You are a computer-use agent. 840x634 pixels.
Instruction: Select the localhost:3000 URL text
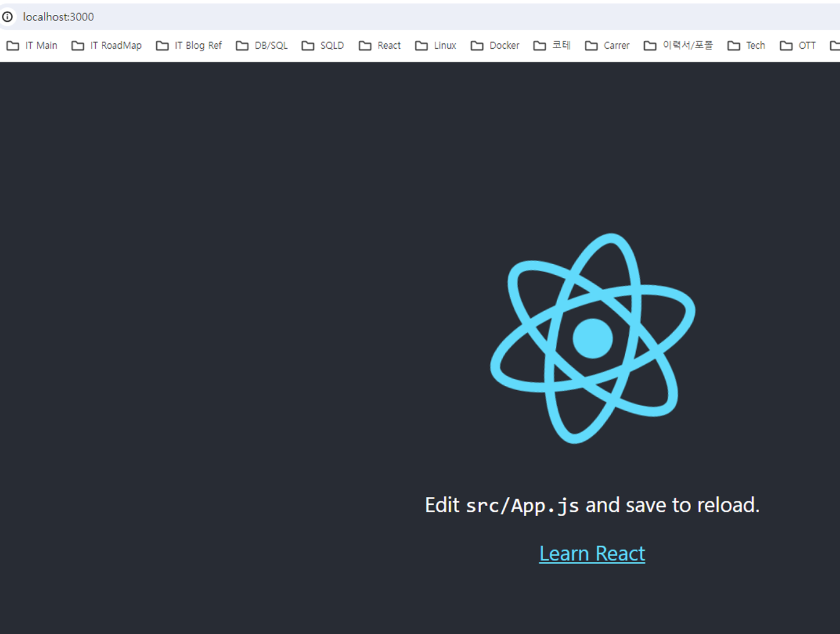point(58,17)
